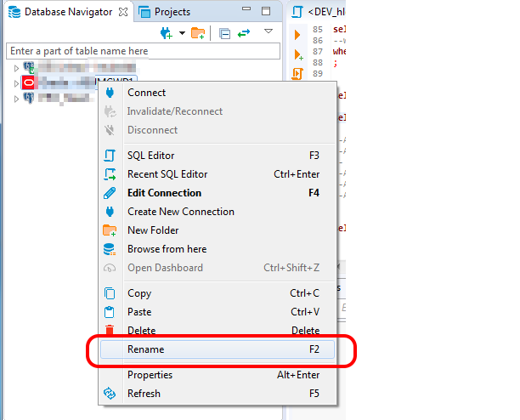The width and height of the screenshot is (520, 420).
Task: Click the red Delete trash icon
Action: pos(110,330)
